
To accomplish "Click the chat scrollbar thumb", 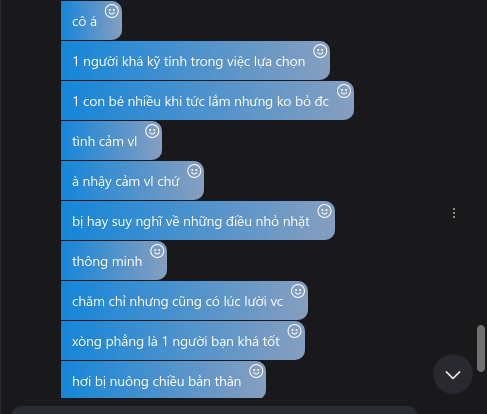I will tap(481, 348).
